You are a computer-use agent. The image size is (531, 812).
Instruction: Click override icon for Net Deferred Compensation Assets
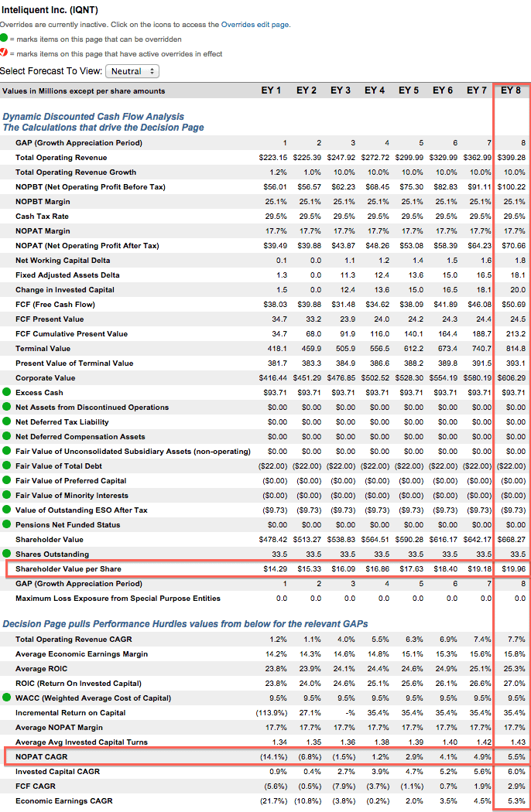(7, 436)
